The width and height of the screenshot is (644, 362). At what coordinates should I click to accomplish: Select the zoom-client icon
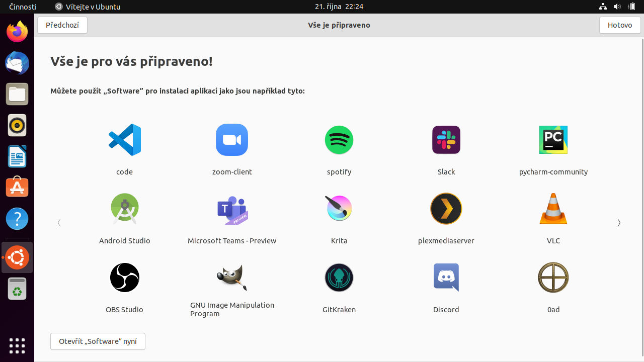point(231,140)
